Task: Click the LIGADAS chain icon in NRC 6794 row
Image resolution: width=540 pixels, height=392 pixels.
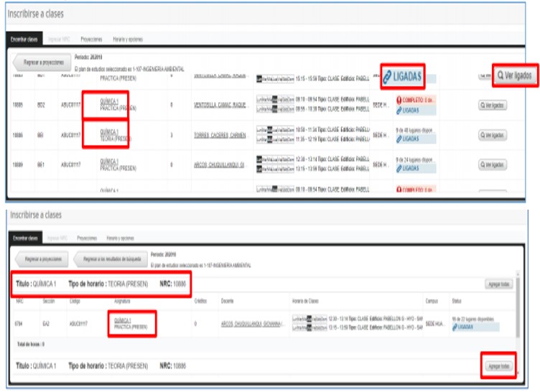Action: tap(455, 325)
